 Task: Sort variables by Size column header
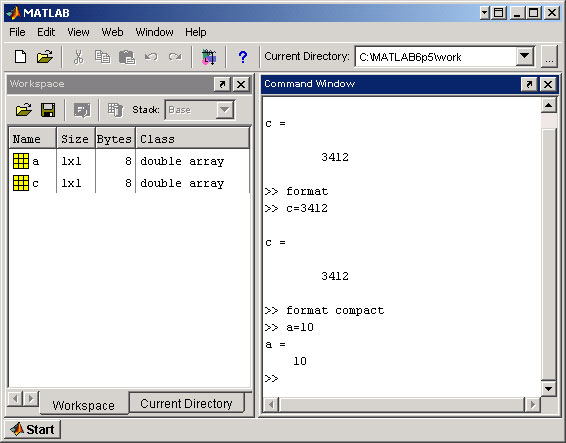click(76, 139)
